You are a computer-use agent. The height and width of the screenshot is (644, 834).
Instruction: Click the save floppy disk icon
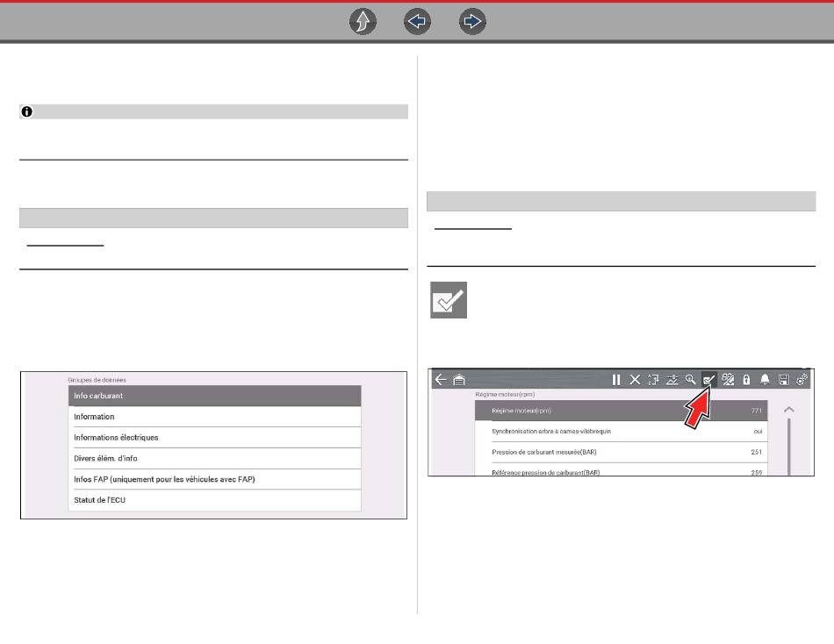tap(783, 380)
